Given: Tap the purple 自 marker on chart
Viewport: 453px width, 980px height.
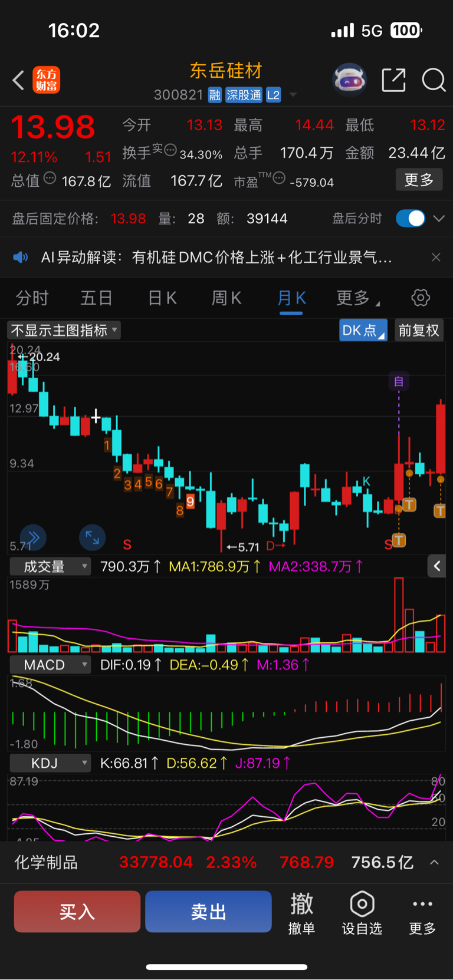Looking at the screenshot, I should (x=399, y=381).
